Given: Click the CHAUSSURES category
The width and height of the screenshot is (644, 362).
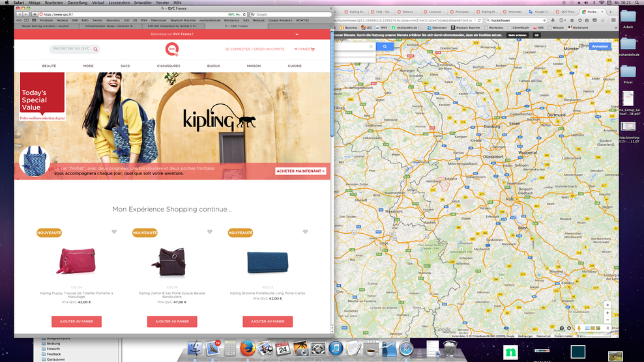Looking at the screenshot, I should coord(168,66).
